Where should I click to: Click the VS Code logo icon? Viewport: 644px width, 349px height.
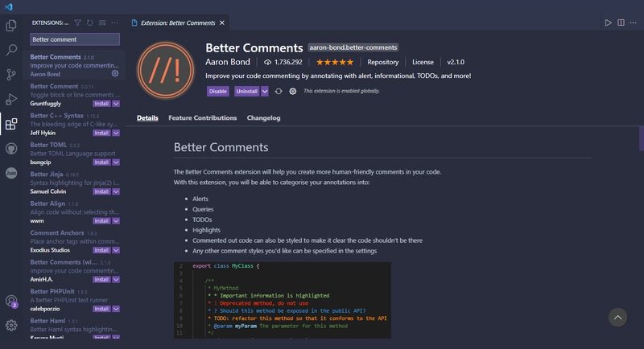(x=9, y=7)
